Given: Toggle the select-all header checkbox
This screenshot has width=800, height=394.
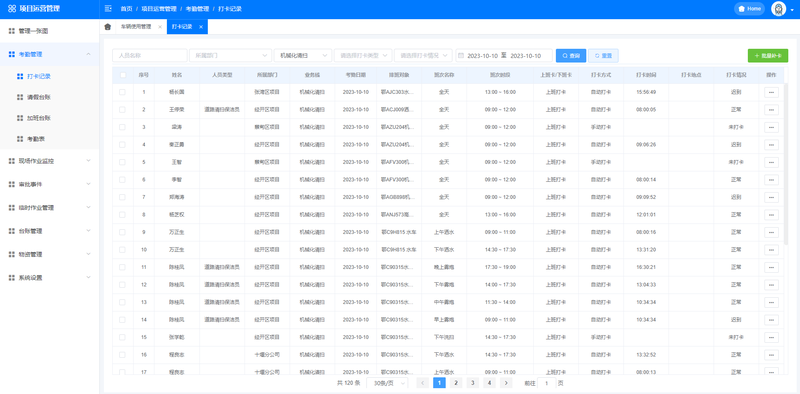Looking at the screenshot, I should point(122,75).
